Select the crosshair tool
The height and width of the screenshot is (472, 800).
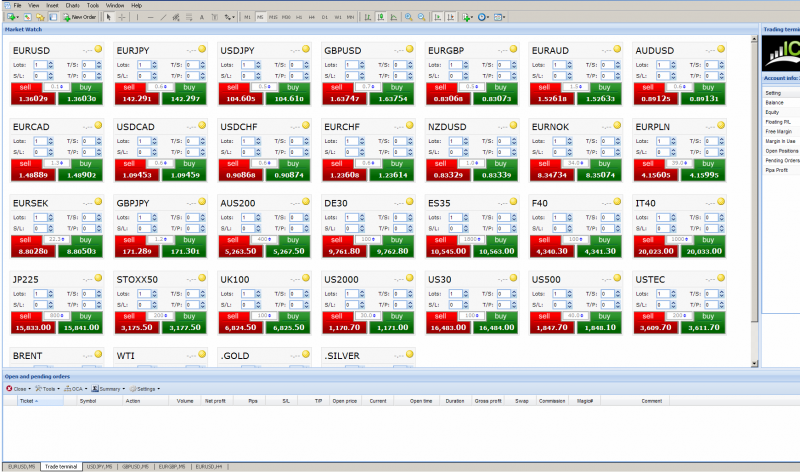[x=122, y=17]
